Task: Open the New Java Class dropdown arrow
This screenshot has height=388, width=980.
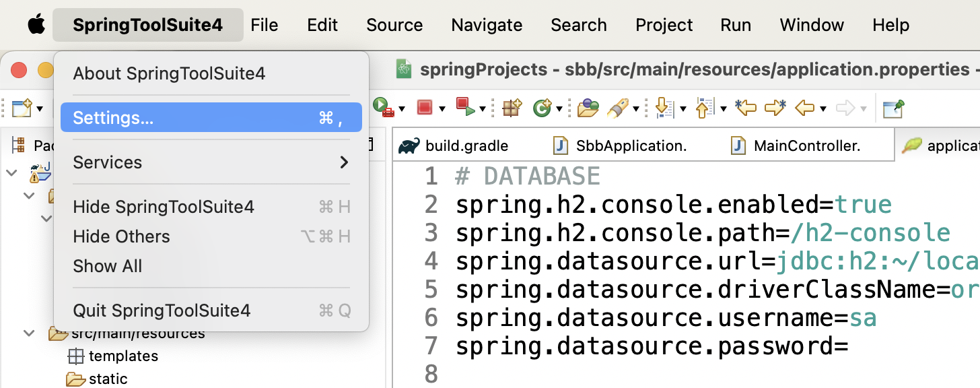Action: click(559, 108)
